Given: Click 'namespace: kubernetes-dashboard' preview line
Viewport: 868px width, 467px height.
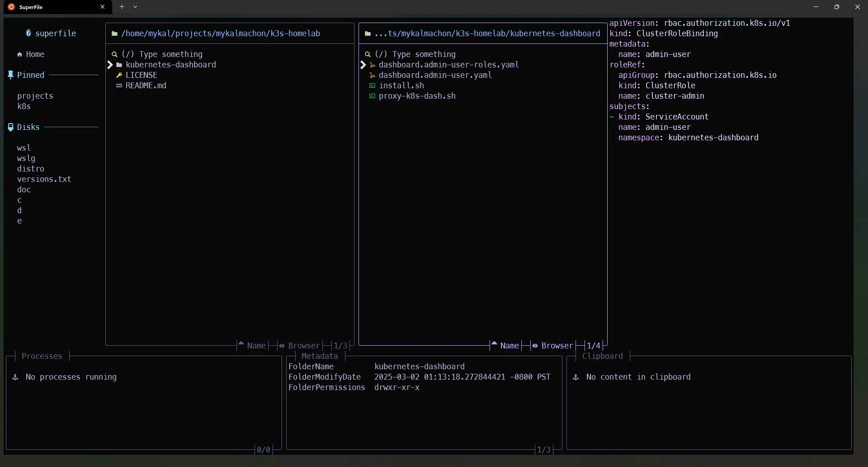Looking at the screenshot, I should pos(689,138).
